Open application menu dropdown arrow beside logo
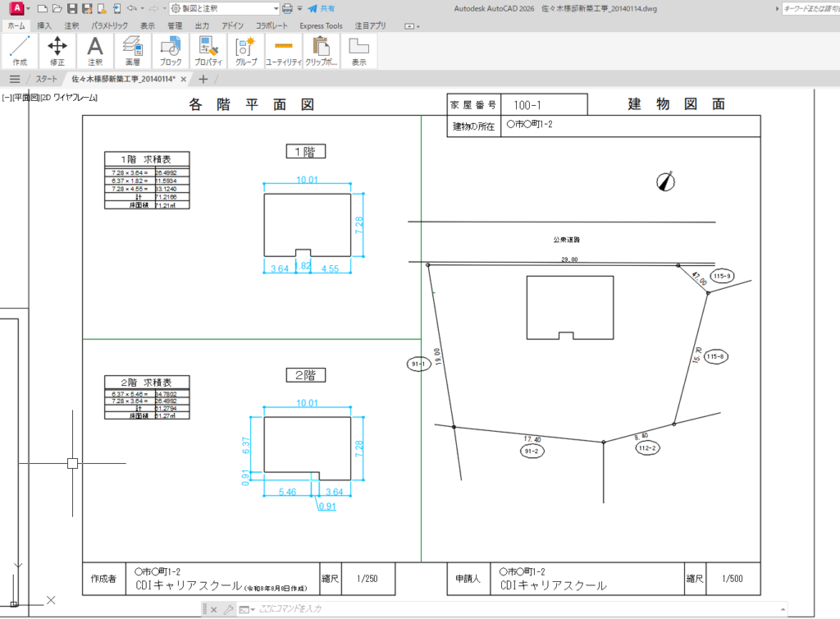The image size is (840, 619). coord(29,8)
